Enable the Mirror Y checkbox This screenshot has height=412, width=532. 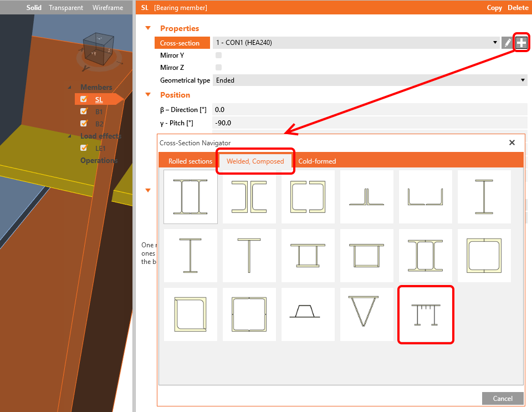coord(218,55)
